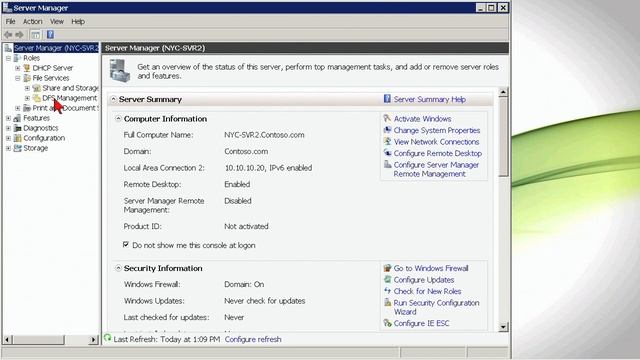Expand the Storage tree node
Screen dimensions: 640x360
[x=8, y=148]
